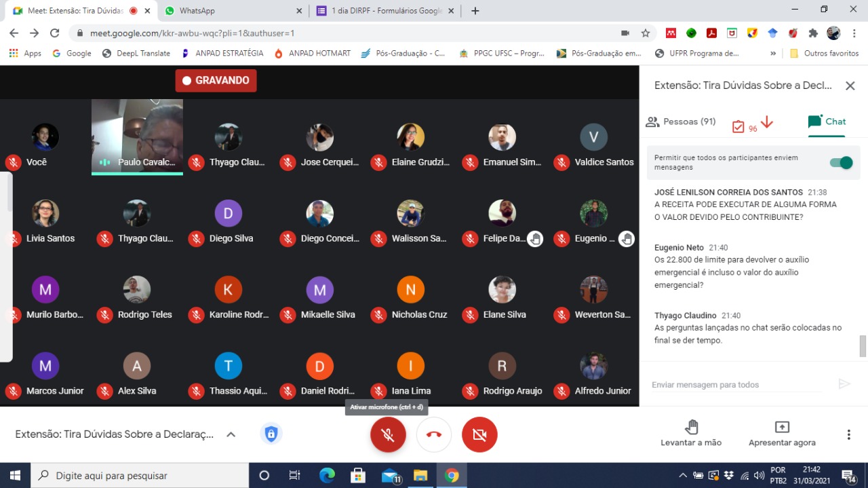Toggle allow all participants to send messages
The image size is (868, 488).
point(841,163)
